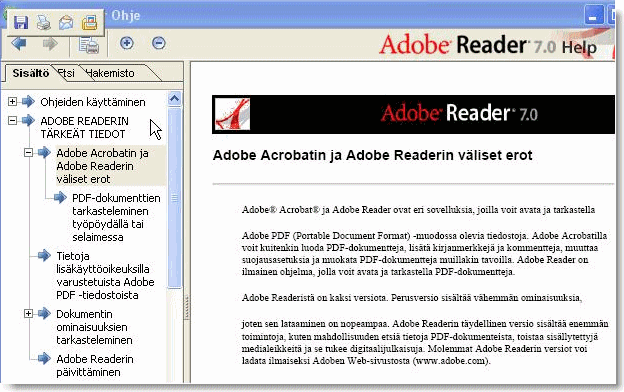Open Tietoja lisäkäyttöoikeuksilla varustetuista topic
624x392 pixels.
point(105,275)
